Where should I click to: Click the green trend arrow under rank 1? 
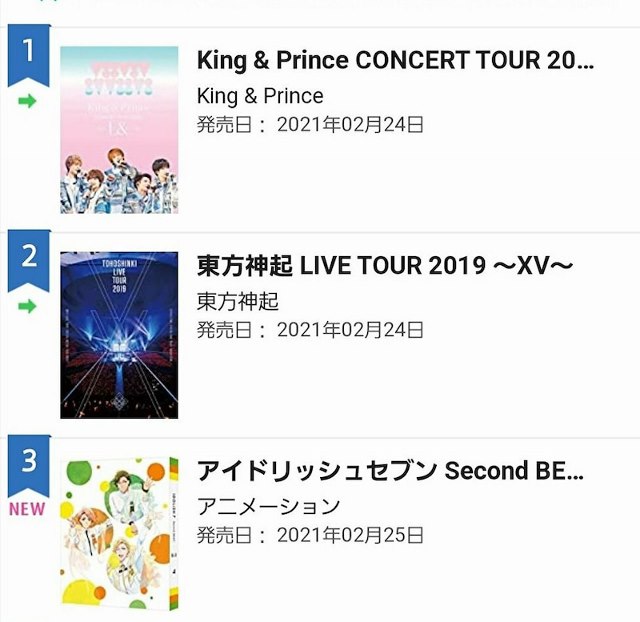28,102
